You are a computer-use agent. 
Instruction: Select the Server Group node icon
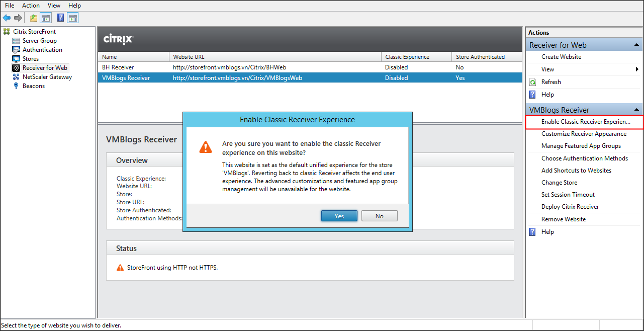click(x=16, y=41)
